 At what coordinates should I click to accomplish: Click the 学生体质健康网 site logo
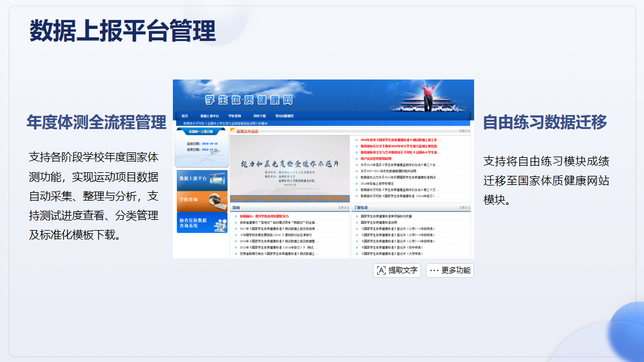[249, 100]
